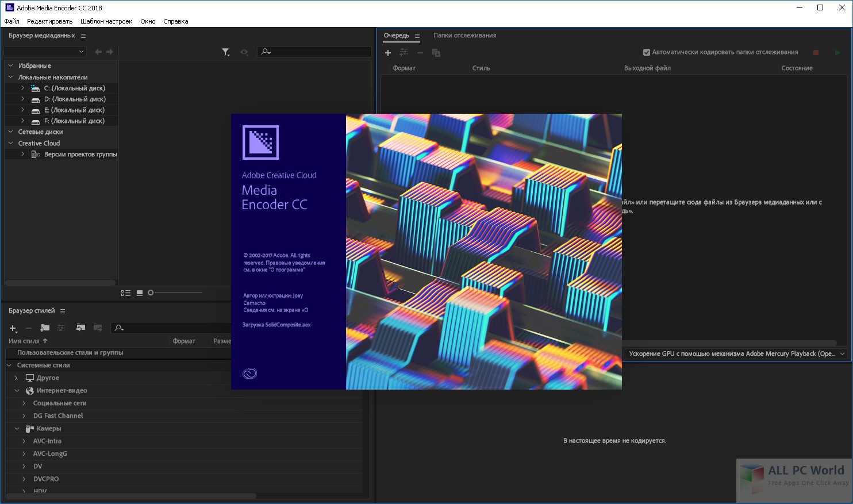This screenshot has width=853, height=504.
Task: Open queue item settings sliders icon
Action: [404, 53]
